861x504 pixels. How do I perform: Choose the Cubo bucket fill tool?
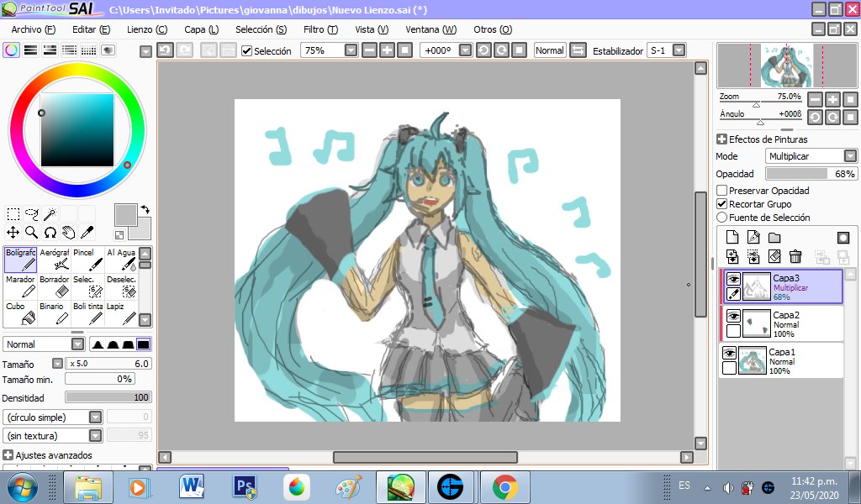point(21,313)
